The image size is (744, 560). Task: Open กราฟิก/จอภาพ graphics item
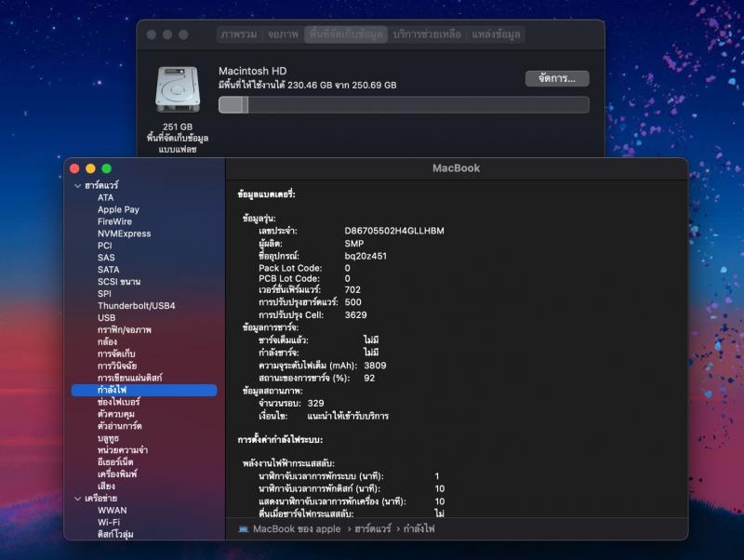(125, 330)
